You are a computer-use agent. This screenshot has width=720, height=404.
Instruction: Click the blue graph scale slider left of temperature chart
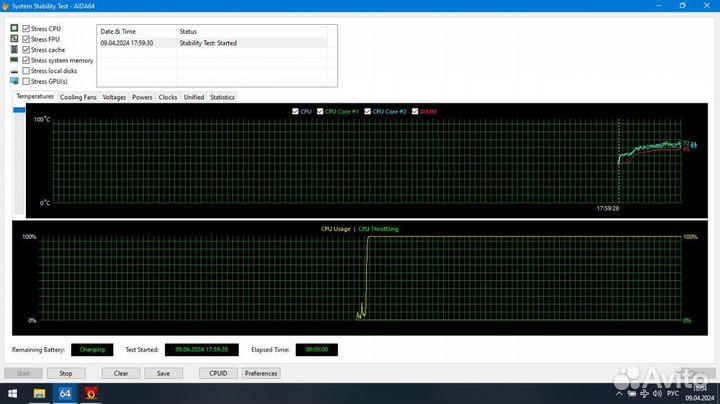pos(19,110)
